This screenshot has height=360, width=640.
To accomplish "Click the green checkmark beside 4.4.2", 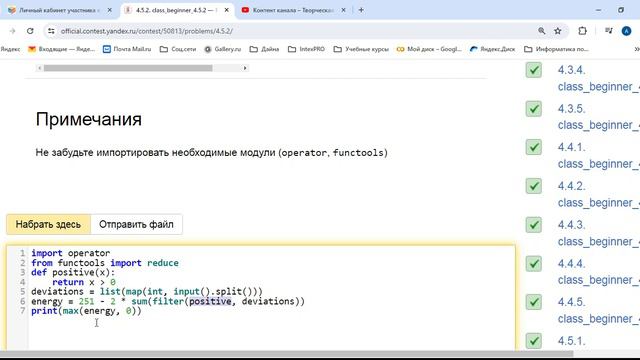I will [x=533, y=186].
